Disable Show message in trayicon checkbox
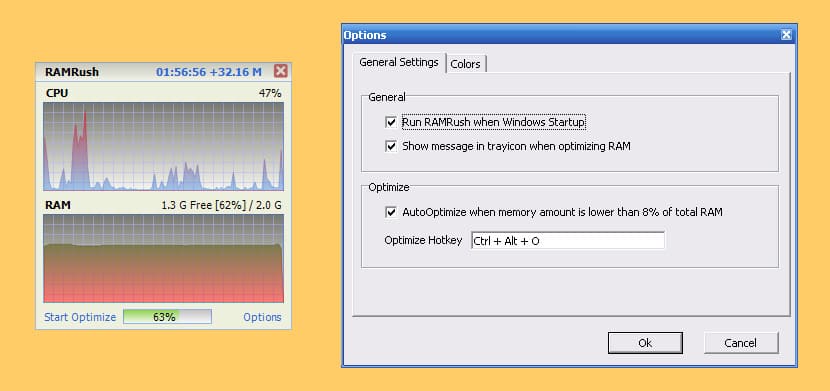 [391, 147]
